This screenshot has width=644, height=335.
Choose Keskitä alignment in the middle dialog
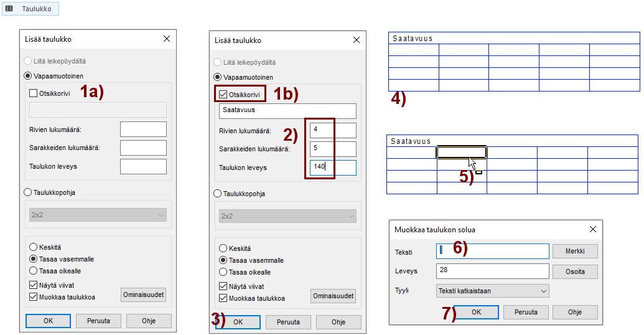click(x=224, y=248)
